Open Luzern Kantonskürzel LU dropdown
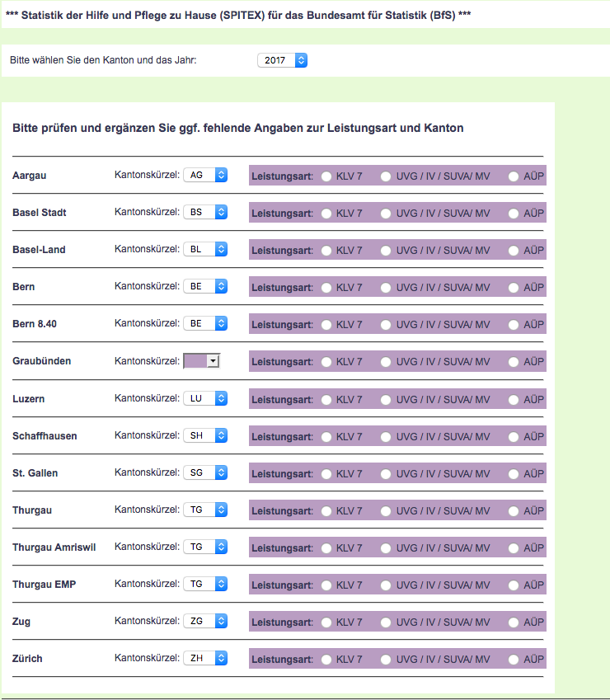This screenshot has width=610, height=700. pyautogui.click(x=204, y=398)
